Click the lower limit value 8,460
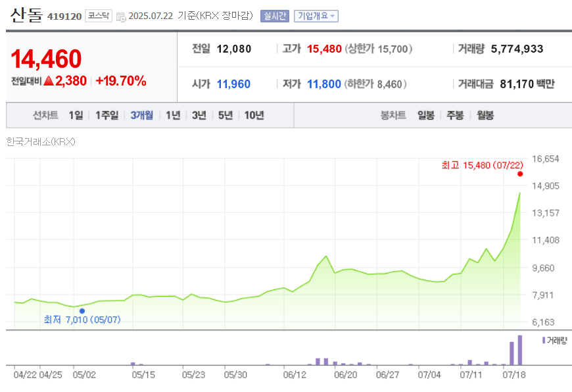 click(389, 84)
